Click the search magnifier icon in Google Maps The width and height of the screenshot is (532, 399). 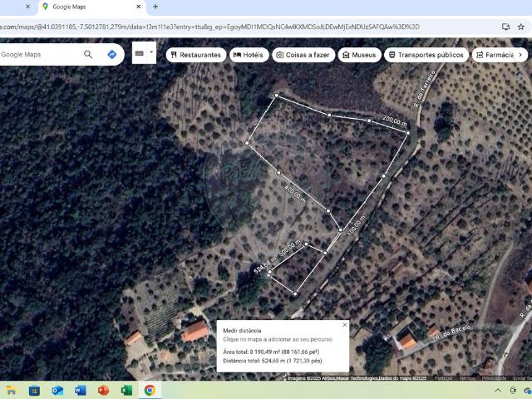88,55
